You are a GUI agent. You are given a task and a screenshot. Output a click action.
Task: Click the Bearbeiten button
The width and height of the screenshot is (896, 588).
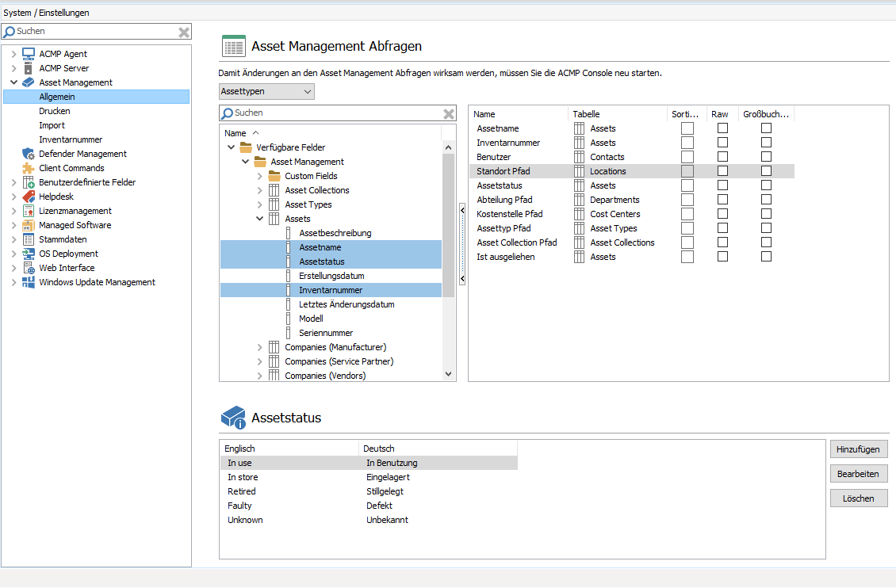coord(859,473)
